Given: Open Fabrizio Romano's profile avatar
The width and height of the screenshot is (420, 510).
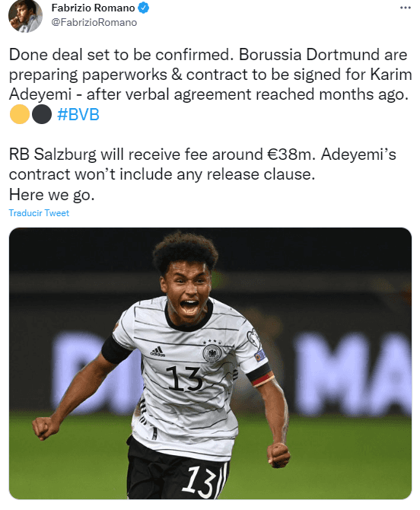Looking at the screenshot, I should pos(25,16).
